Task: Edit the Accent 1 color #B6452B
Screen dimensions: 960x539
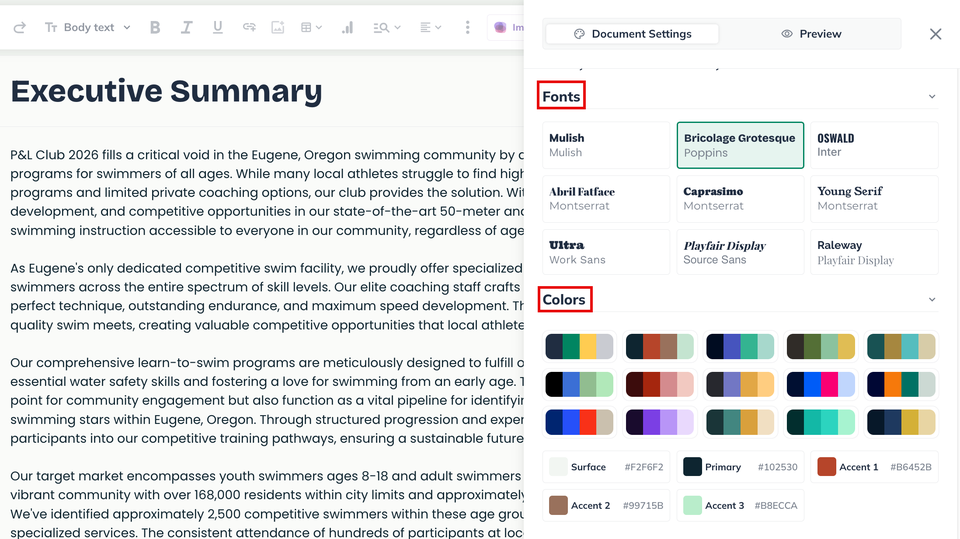Action: tap(874, 467)
